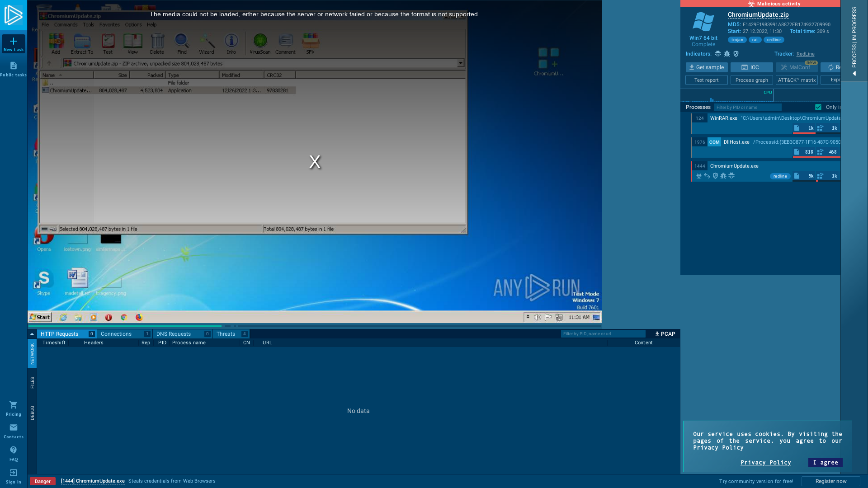Click the Windows Start button
868x488 pixels.
coord(40,317)
